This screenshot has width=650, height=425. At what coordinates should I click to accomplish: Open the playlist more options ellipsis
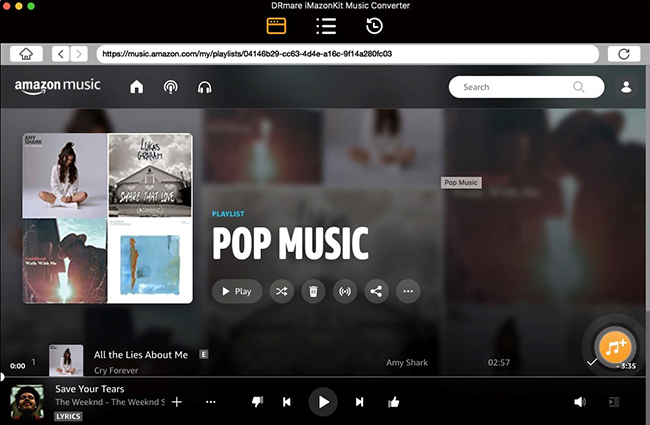coord(408,291)
